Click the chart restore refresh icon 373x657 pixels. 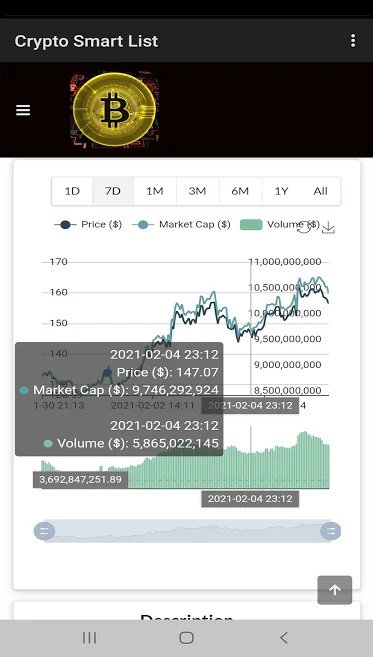coord(305,227)
